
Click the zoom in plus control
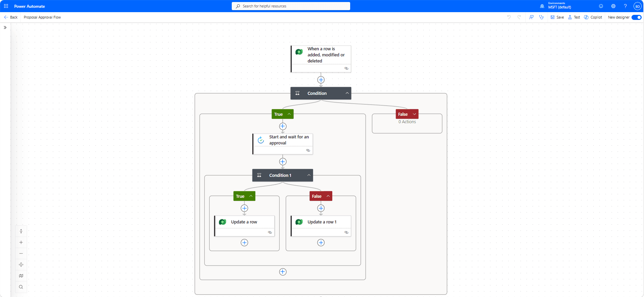(21, 242)
